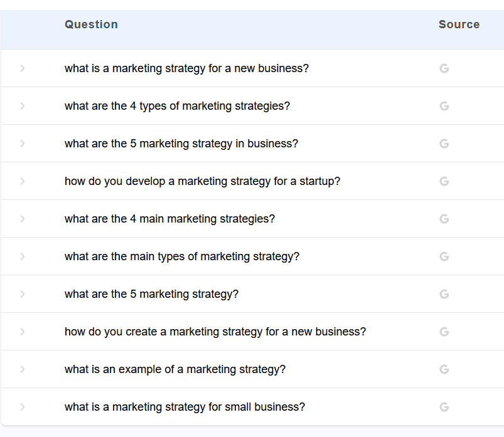The height and width of the screenshot is (437, 504).
Task: Expand the "marketing strategy for small business" row chevron
Action: pos(23,407)
